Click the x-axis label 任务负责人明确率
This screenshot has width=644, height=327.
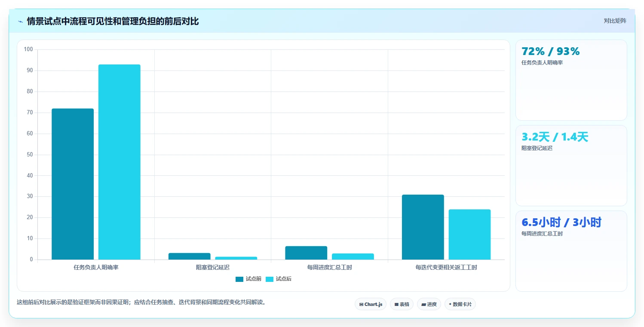(96, 267)
